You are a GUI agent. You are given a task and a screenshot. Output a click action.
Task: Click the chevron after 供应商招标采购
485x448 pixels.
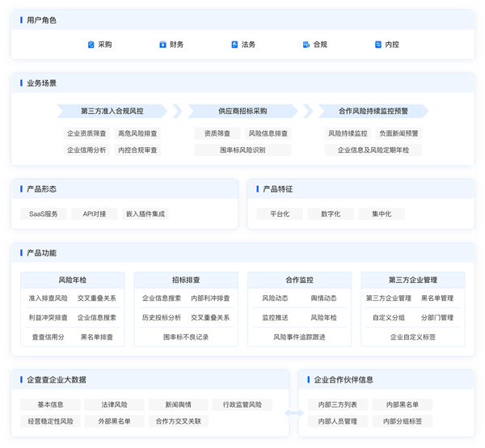point(307,111)
